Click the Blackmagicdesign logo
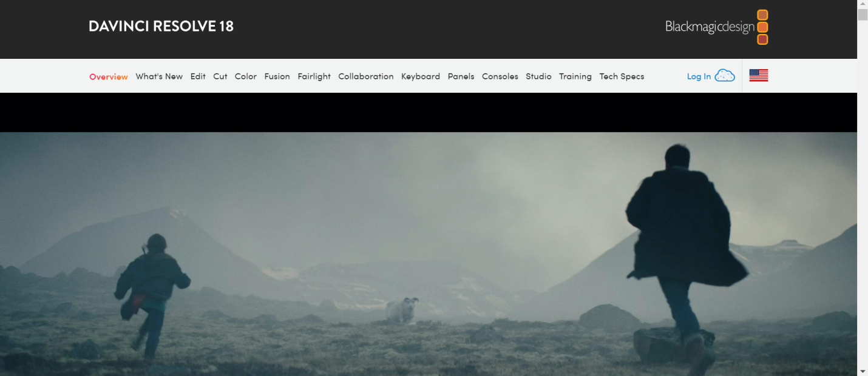This screenshot has width=868, height=376. (x=717, y=27)
